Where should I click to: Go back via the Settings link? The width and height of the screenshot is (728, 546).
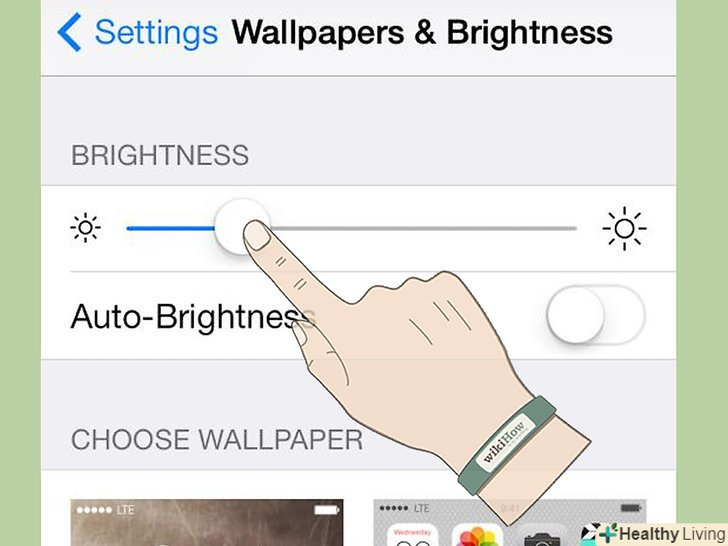[156, 33]
